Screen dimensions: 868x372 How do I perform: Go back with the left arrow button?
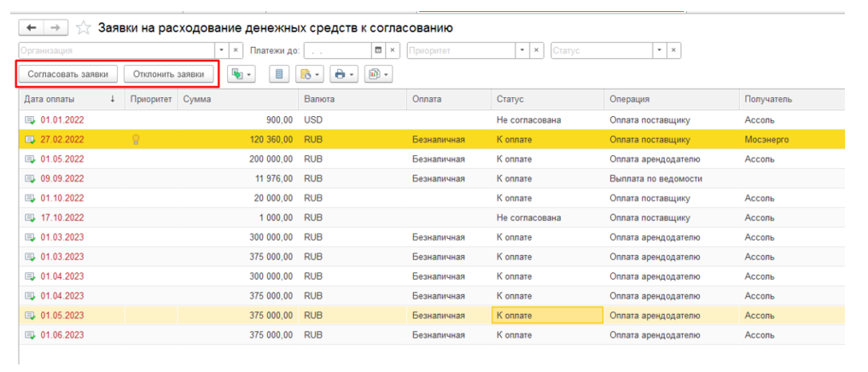tap(31, 27)
